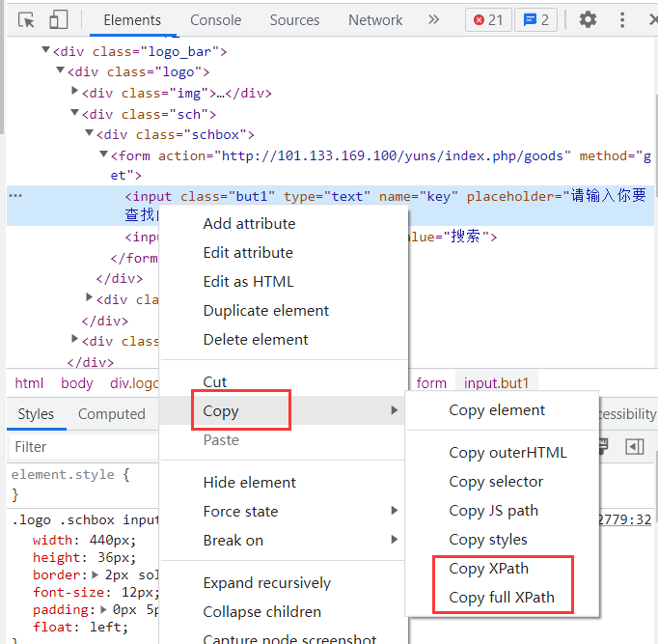The image size is (658, 644).
Task: Collapse the div class logo node
Action: 61,70
